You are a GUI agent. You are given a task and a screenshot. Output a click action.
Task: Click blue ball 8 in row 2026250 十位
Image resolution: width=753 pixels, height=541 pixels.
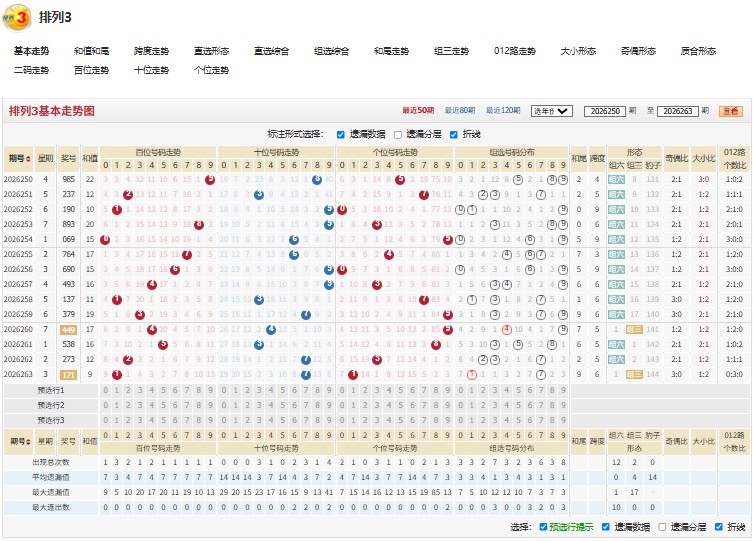[x=317, y=180]
